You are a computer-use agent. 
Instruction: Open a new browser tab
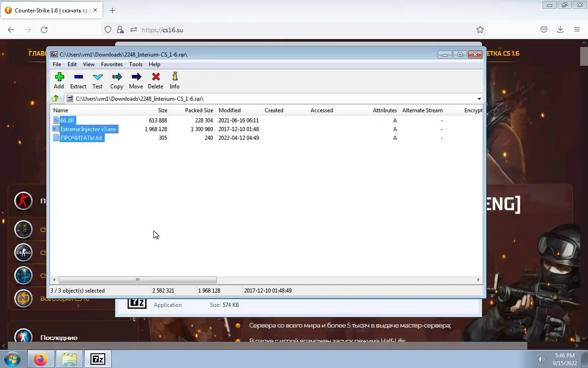[x=113, y=10]
